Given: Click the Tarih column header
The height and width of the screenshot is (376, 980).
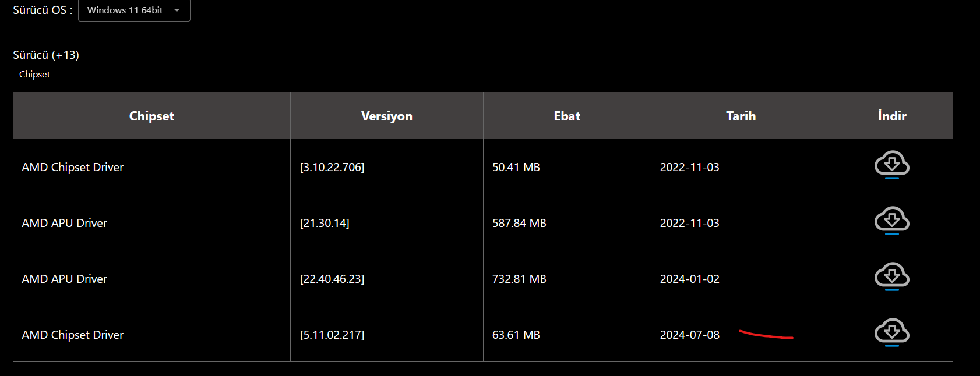Looking at the screenshot, I should coord(741,116).
